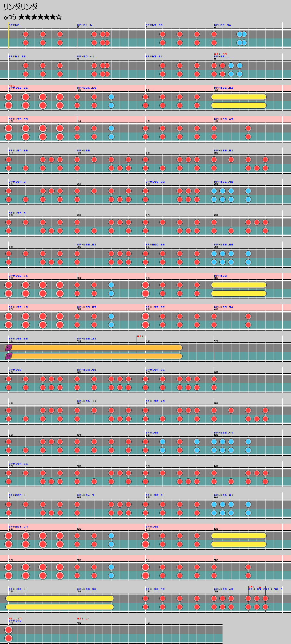This screenshot has width=291, height=644.
Task: Click the ふつう difficulty label
Action: coord(10,17)
